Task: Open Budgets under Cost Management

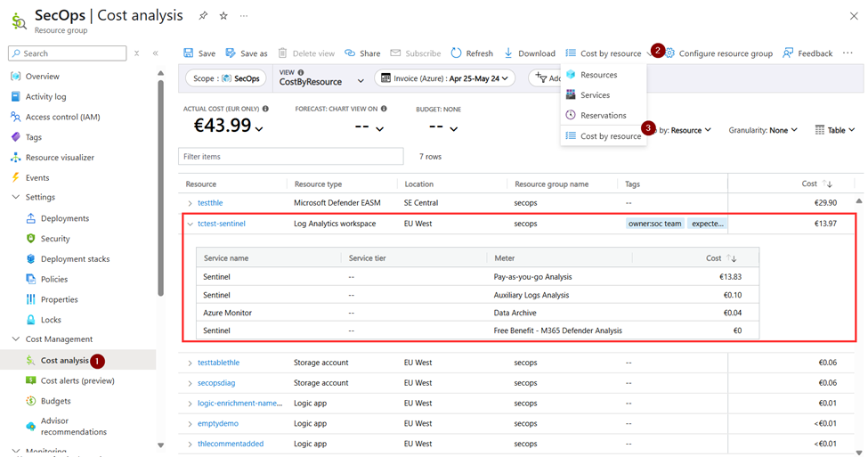Action: coord(55,401)
